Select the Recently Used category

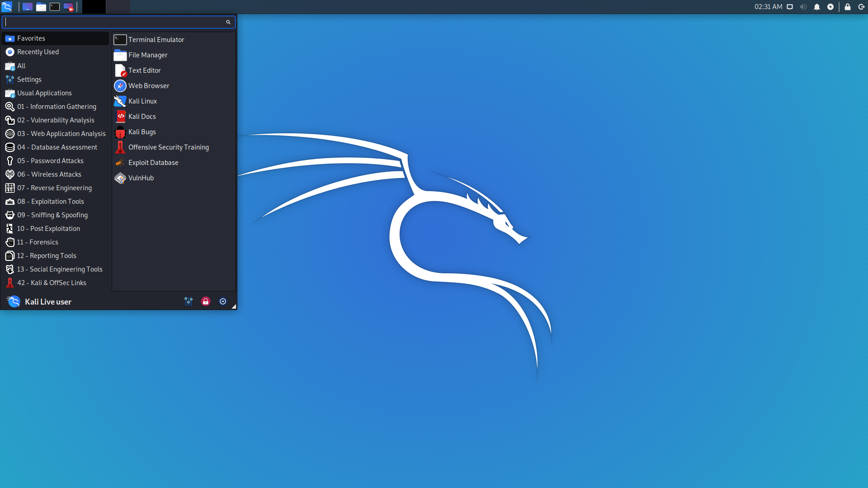(x=56, y=52)
